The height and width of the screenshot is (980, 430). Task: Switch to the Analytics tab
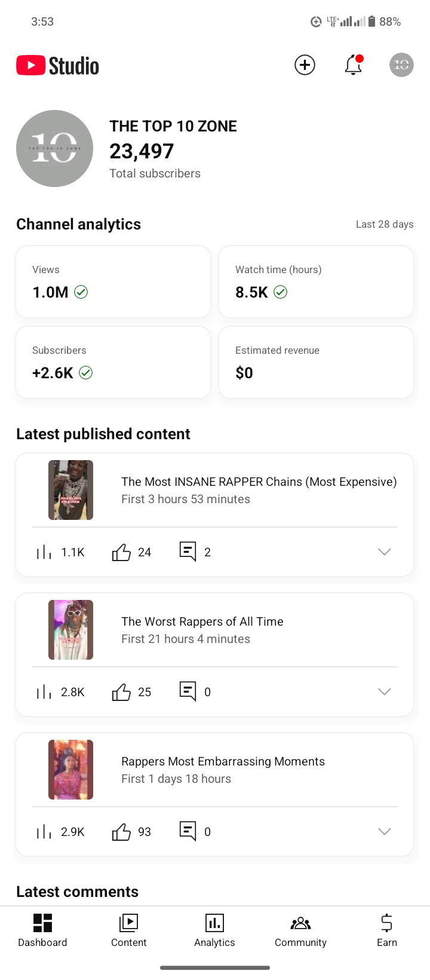tap(214, 930)
